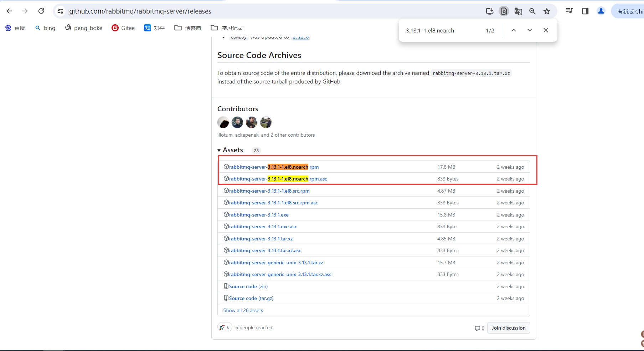Image resolution: width=644 pixels, height=351 pixels.
Task: Go back using browser back arrow
Action: [9, 11]
